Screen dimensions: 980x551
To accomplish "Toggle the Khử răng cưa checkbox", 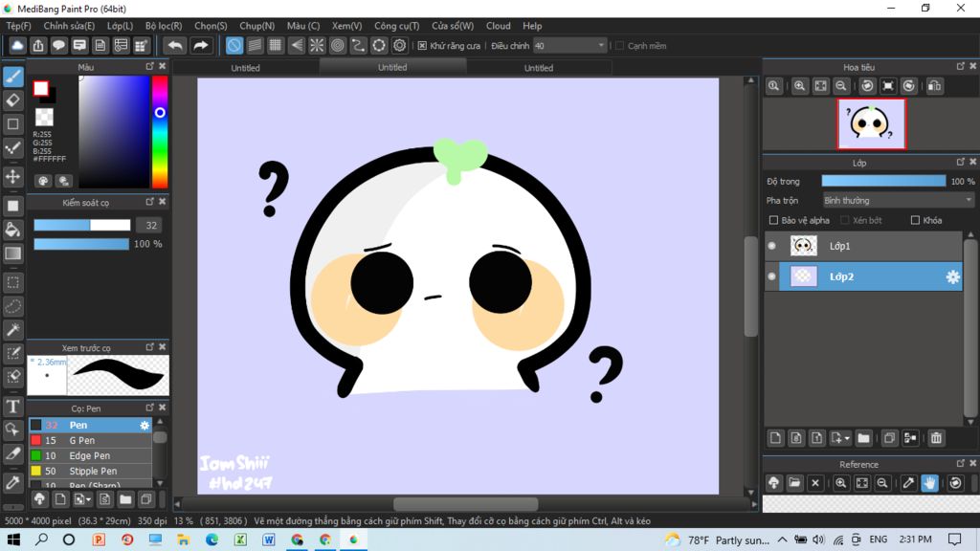I will point(422,46).
